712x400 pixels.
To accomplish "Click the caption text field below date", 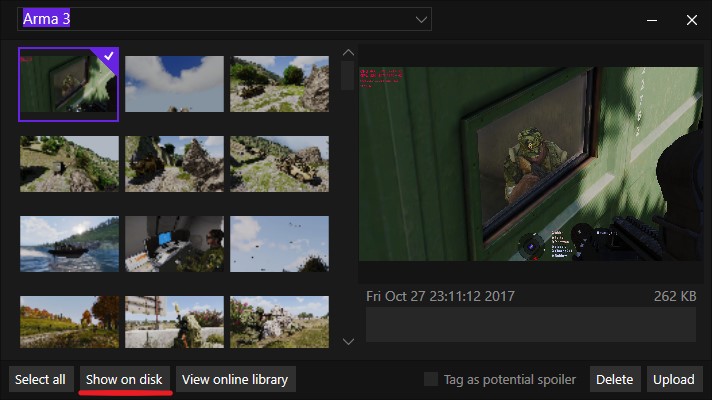I will [x=531, y=324].
